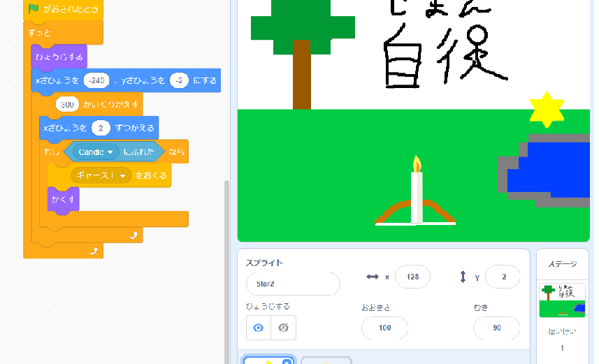Image resolution: width=599 pixels, height=364 pixels.
Task: Edit the -2 y value in go-to block
Action: (179, 80)
